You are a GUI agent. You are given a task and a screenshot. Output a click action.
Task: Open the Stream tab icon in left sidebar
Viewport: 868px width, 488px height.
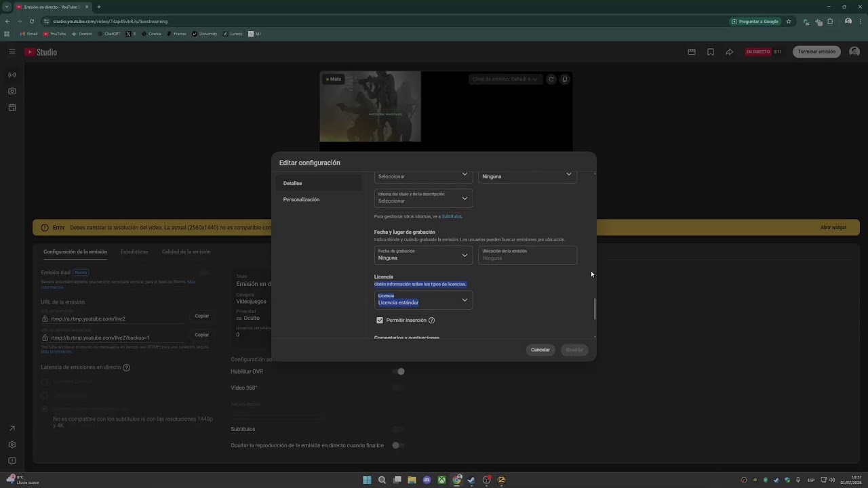point(12,75)
